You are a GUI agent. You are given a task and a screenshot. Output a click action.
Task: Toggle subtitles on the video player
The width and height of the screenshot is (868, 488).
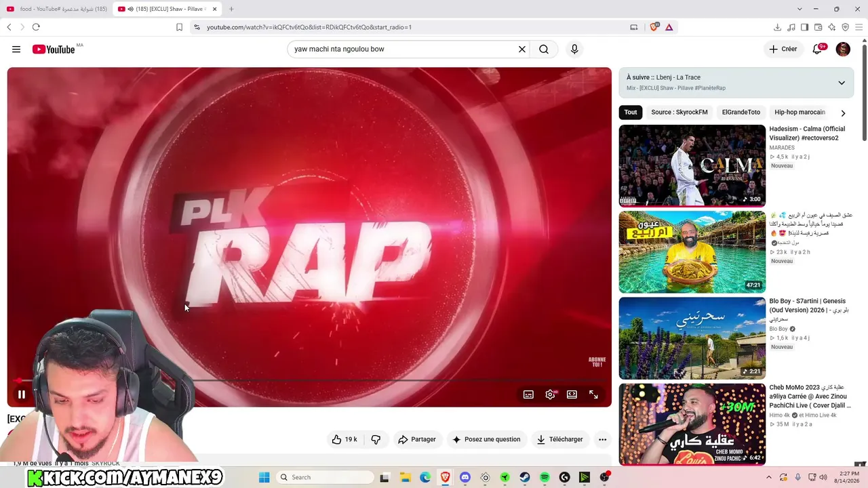click(528, 394)
